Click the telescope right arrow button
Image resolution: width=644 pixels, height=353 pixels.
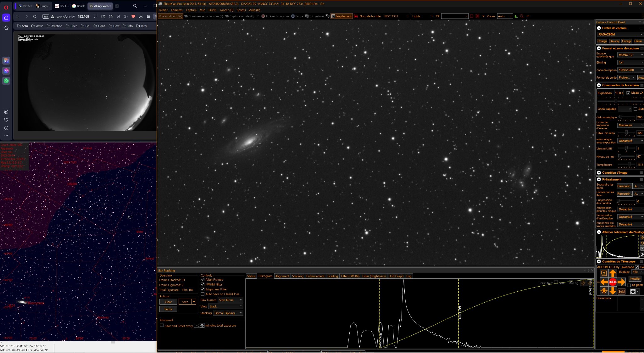click(621, 282)
